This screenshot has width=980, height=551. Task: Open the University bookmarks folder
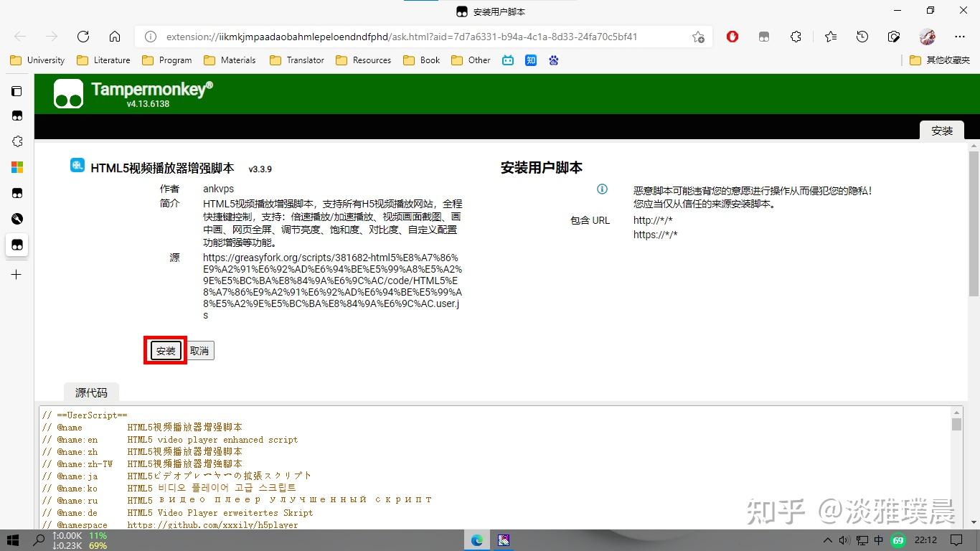tap(37, 60)
